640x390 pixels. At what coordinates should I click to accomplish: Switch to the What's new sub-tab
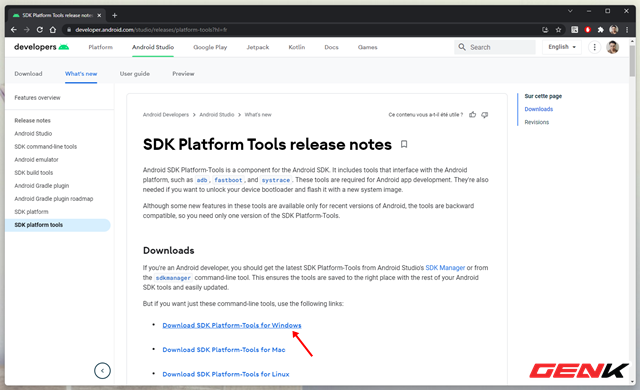pos(81,74)
